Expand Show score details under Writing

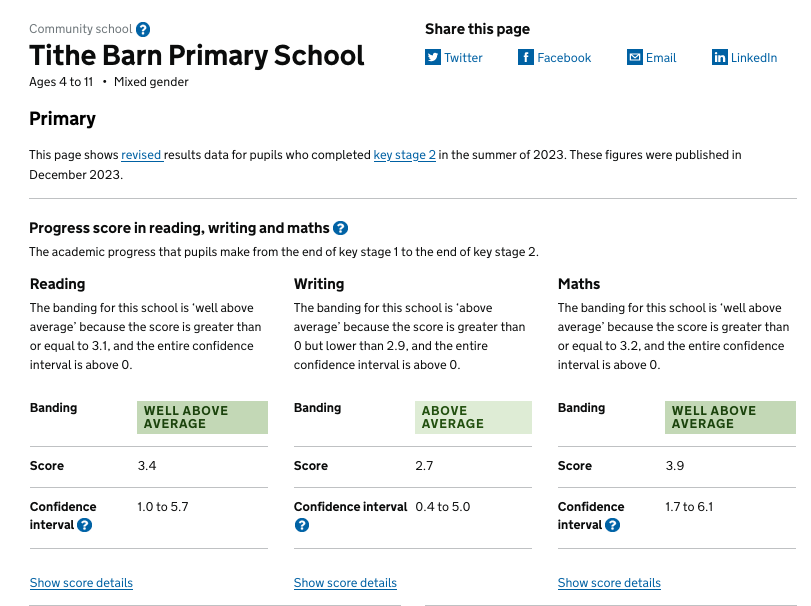(x=345, y=583)
